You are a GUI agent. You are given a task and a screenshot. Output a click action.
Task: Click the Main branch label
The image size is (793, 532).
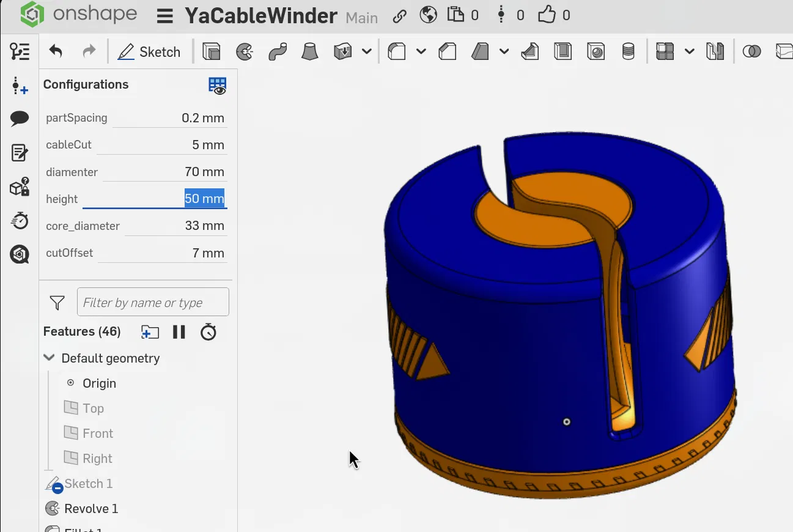coord(362,18)
